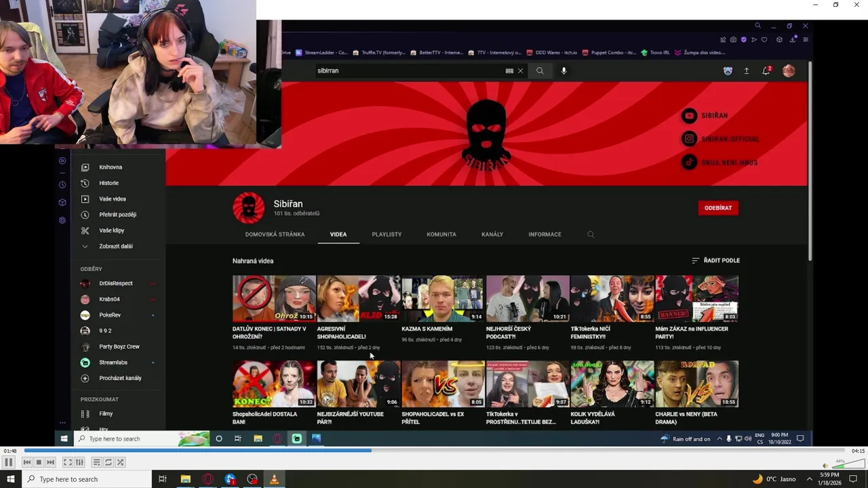
Task: Click Streamlabs icon in the recorded taskbar
Action: click(296, 439)
